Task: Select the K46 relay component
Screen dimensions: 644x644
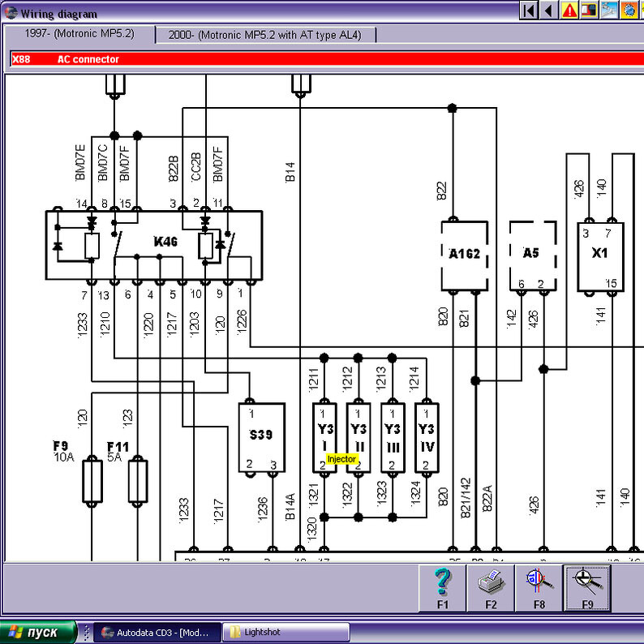Action: (x=154, y=245)
